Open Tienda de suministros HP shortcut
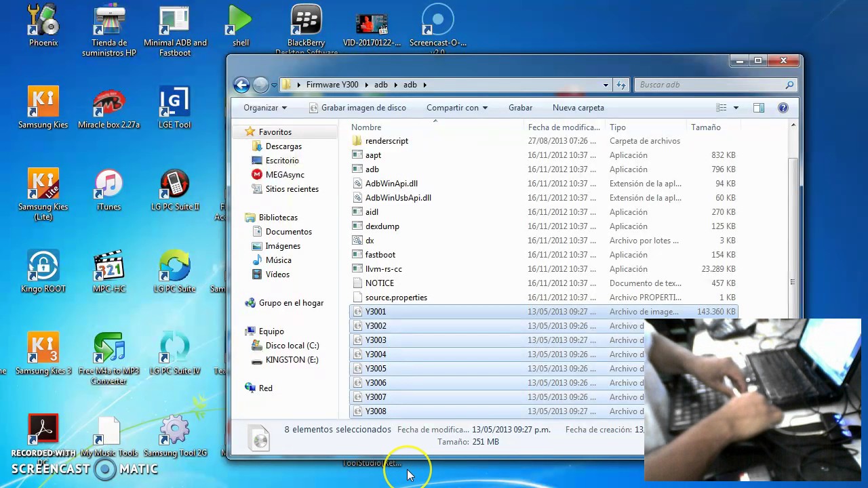868x488 pixels. pos(109,30)
